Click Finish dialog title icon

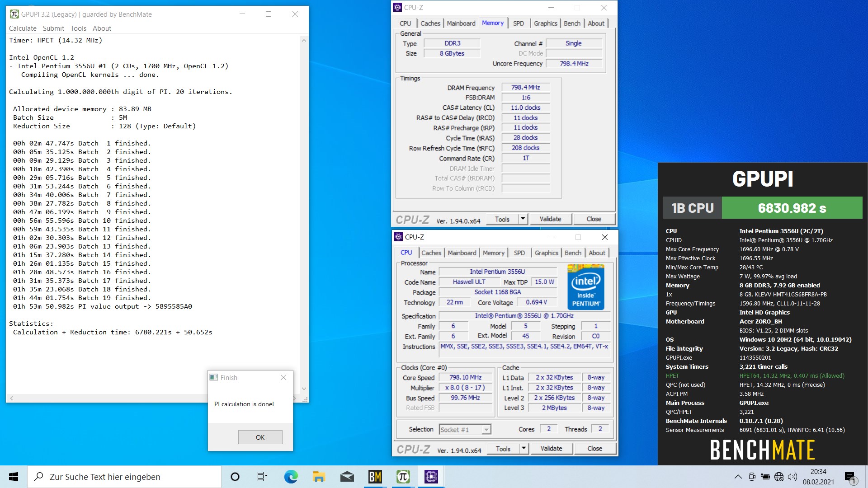coord(214,377)
